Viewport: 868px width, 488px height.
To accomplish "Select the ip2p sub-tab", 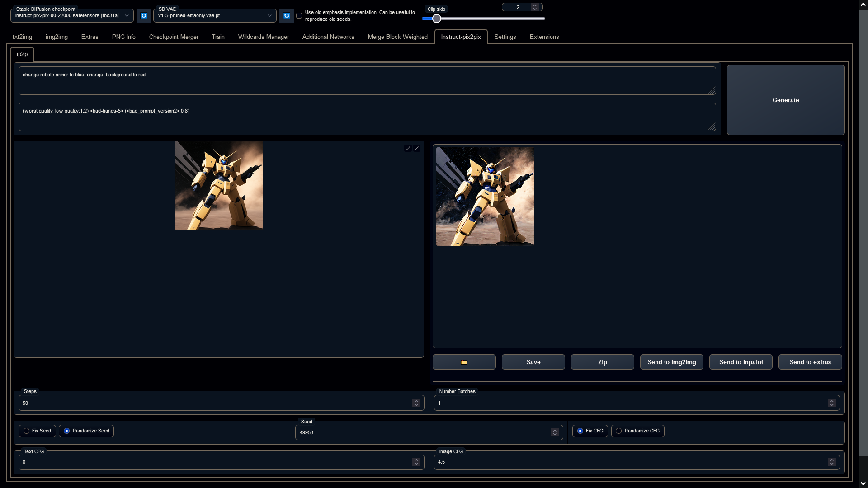I will [x=22, y=54].
